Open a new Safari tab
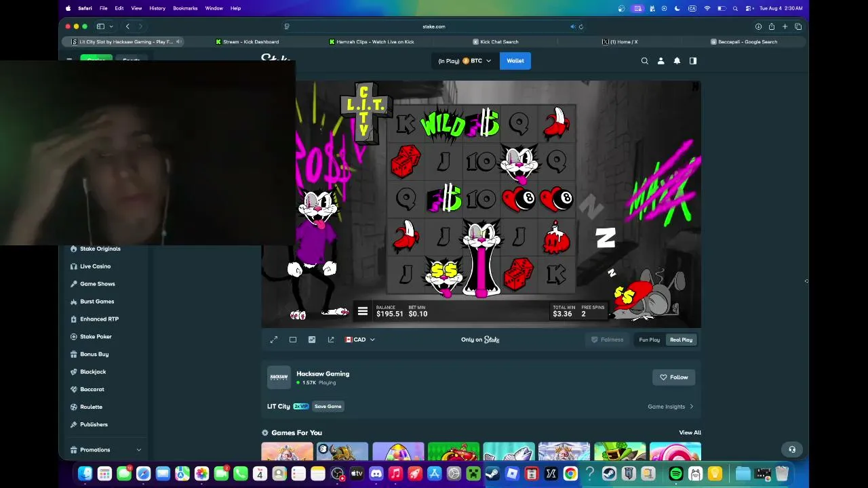868x488 pixels. click(x=785, y=26)
